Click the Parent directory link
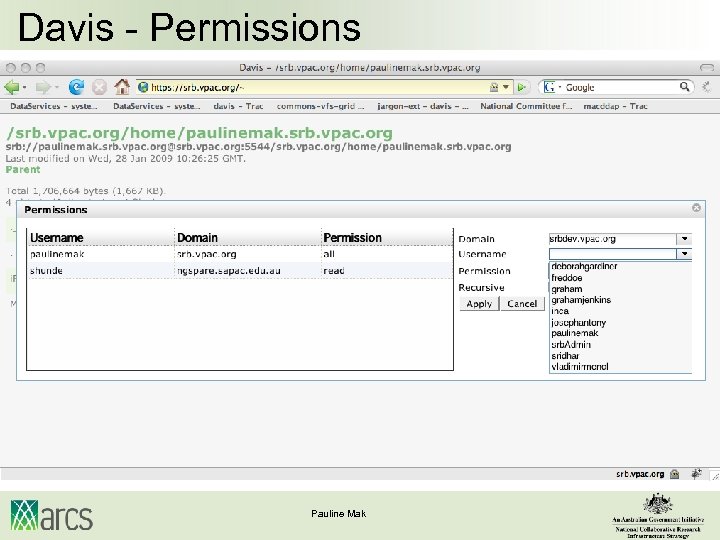The image size is (720, 540). (x=22, y=169)
